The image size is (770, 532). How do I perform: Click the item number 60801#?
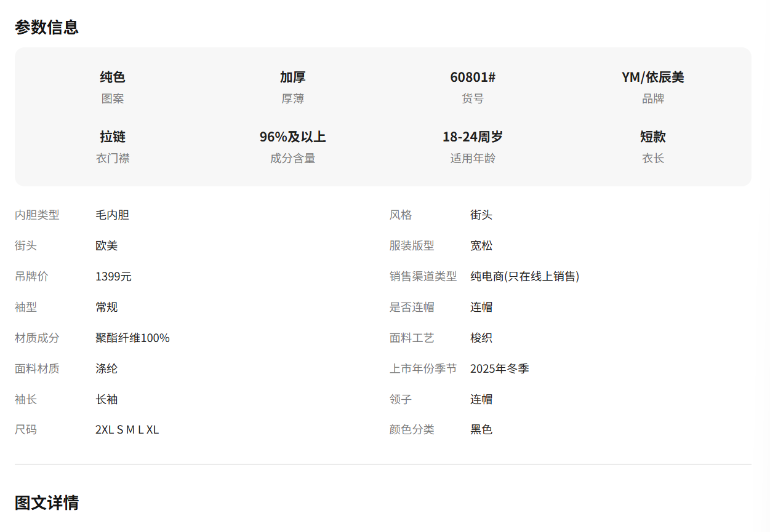tap(473, 77)
